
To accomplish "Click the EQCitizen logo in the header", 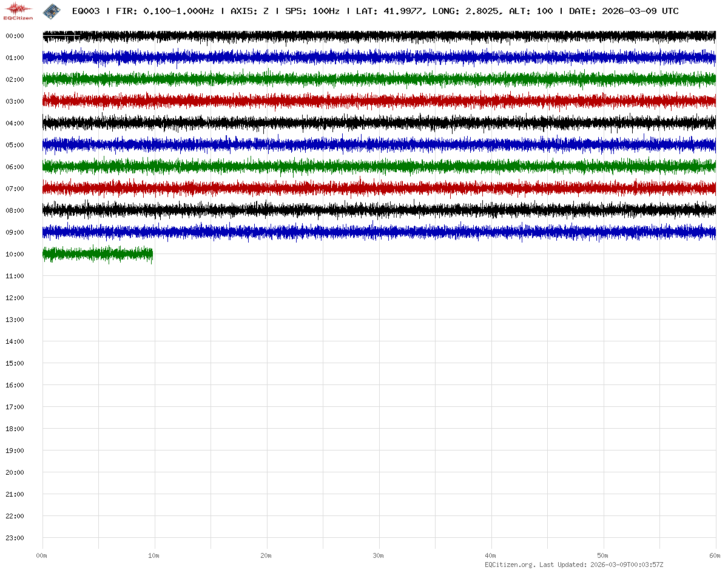I will tap(19, 10).
